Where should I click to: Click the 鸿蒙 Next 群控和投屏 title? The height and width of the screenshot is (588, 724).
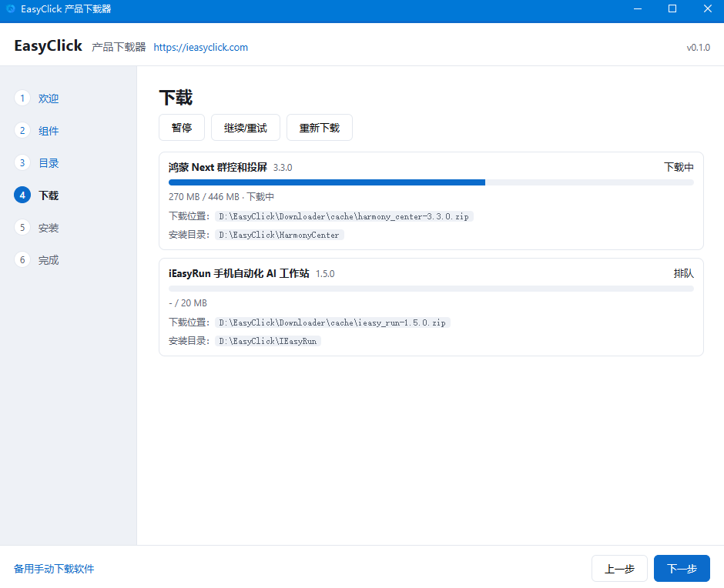(x=218, y=167)
